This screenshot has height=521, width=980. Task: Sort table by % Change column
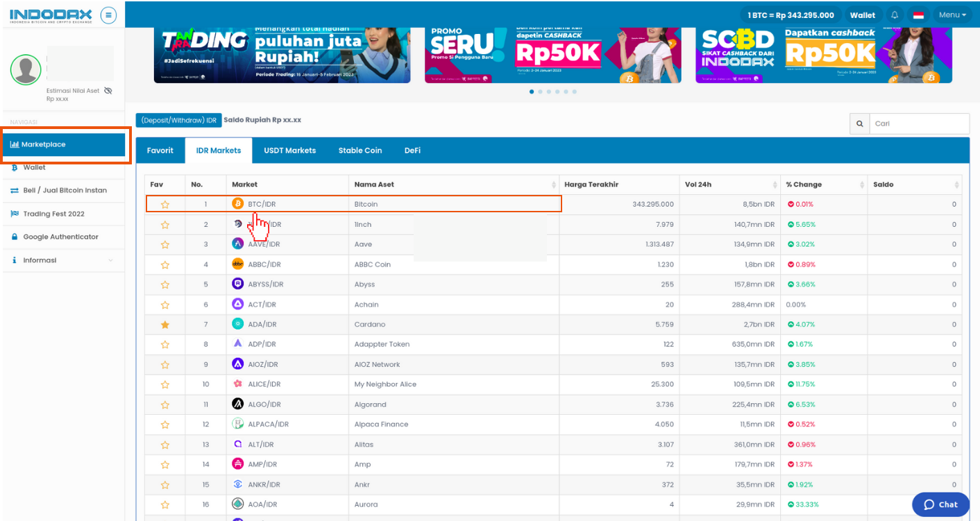tap(824, 185)
